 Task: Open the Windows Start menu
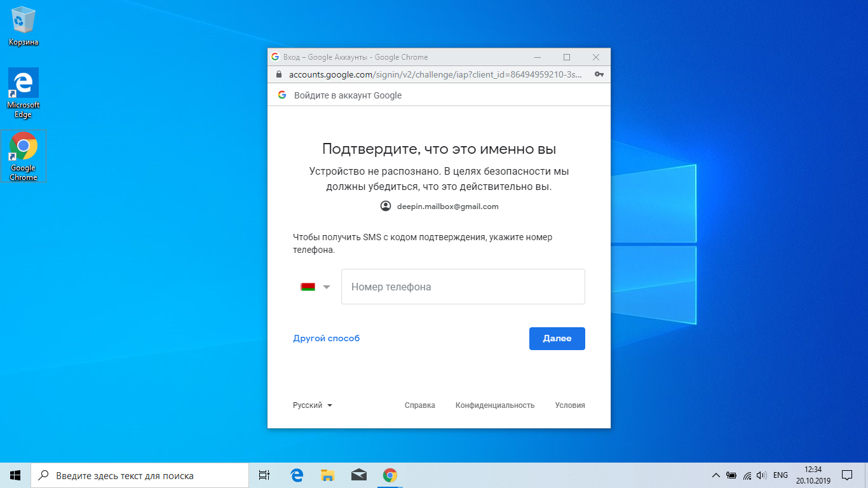15,475
